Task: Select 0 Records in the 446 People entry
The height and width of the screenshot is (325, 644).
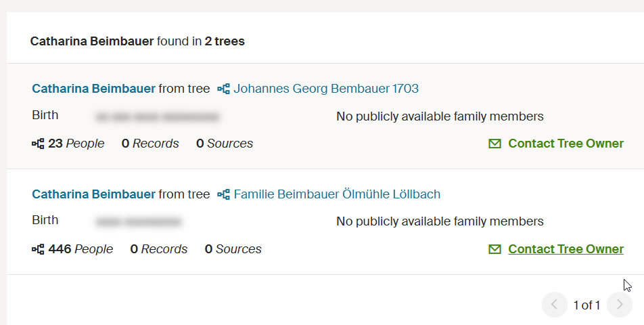Action: [159, 249]
